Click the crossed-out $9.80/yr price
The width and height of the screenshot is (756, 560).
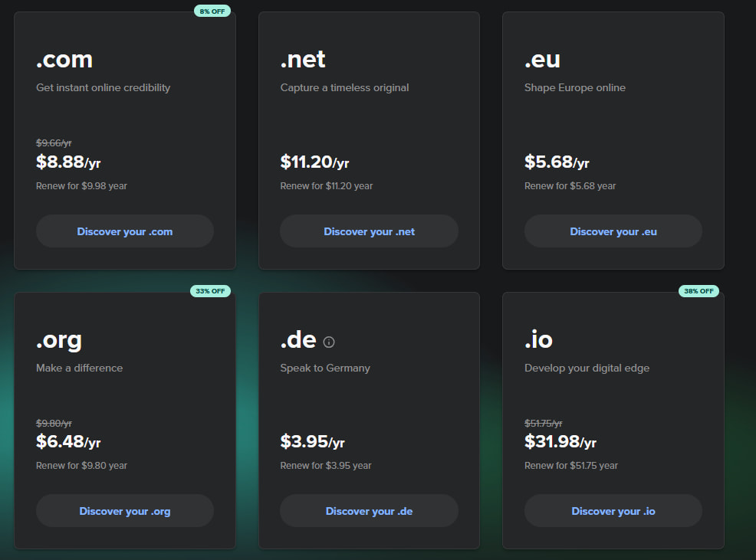click(54, 423)
